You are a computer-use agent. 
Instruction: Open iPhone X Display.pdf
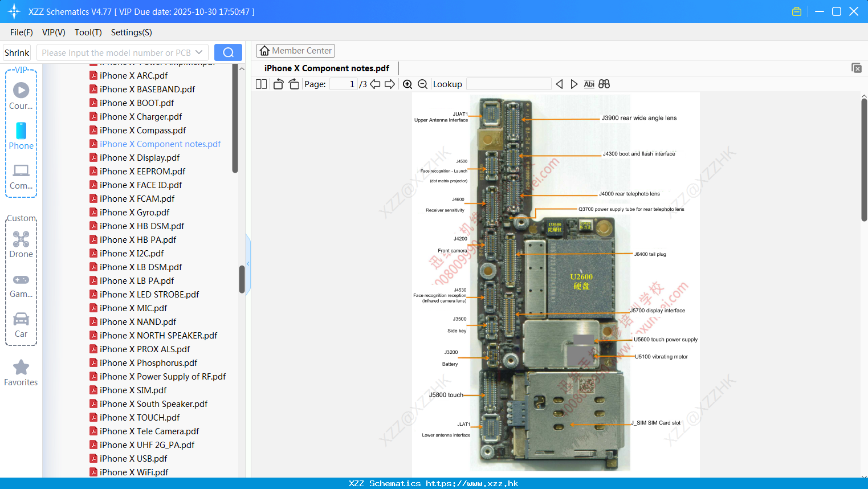(135, 157)
